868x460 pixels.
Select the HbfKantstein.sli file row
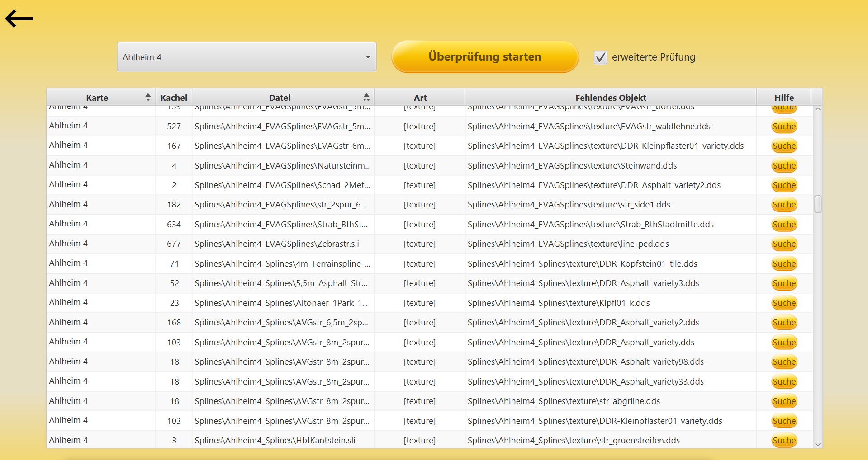(x=275, y=440)
